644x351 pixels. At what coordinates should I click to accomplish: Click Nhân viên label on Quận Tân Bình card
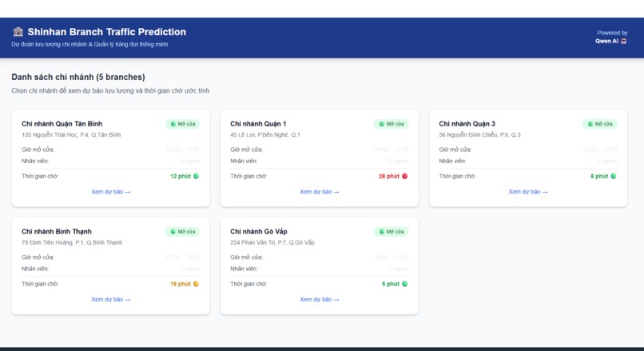(35, 161)
